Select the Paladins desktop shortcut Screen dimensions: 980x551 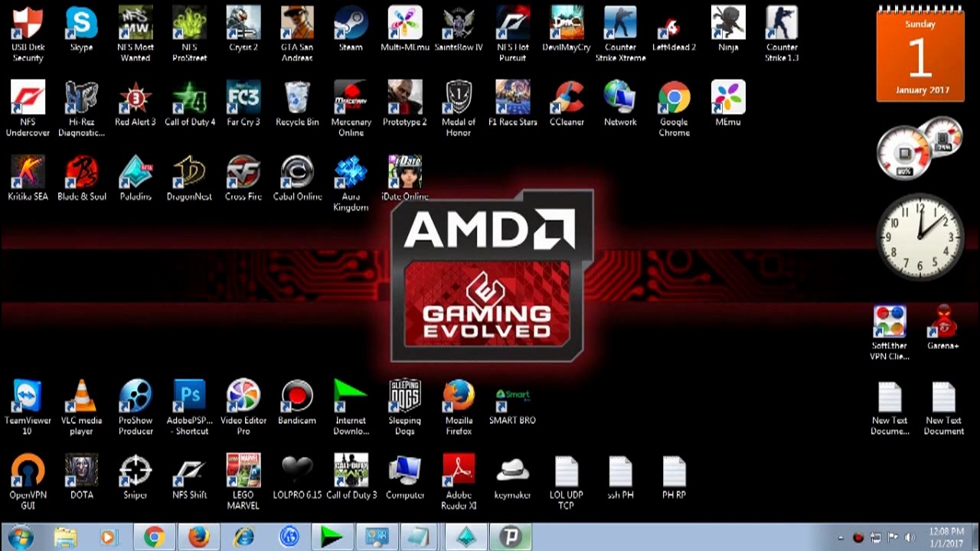(136, 179)
